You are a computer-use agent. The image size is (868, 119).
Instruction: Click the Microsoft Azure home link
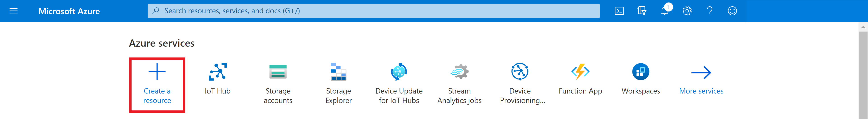pos(69,11)
